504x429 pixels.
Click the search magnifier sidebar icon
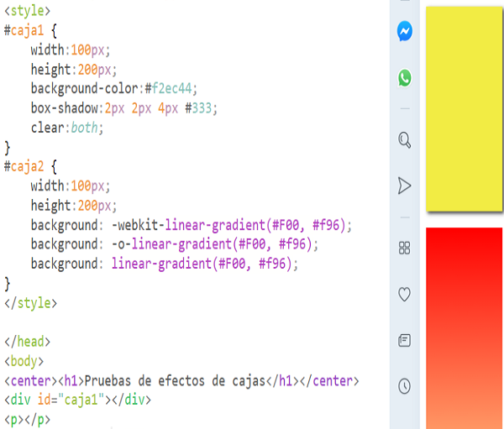[405, 140]
